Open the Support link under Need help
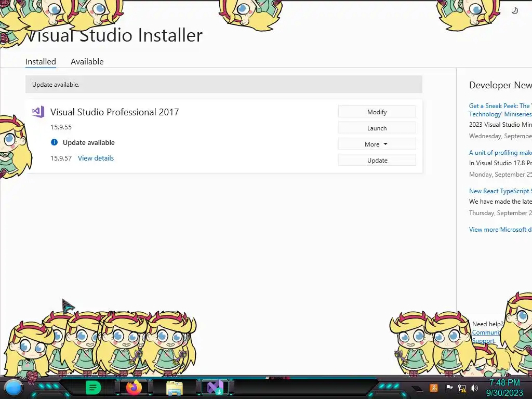This screenshot has height=399, width=532. tap(484, 341)
